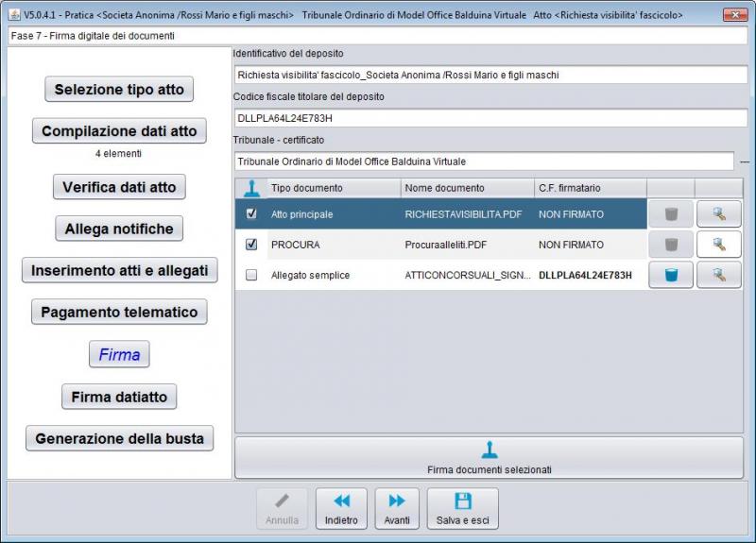Click magnifier icon for Atto principale row
Screen dimensions: 756x543
click(x=719, y=214)
